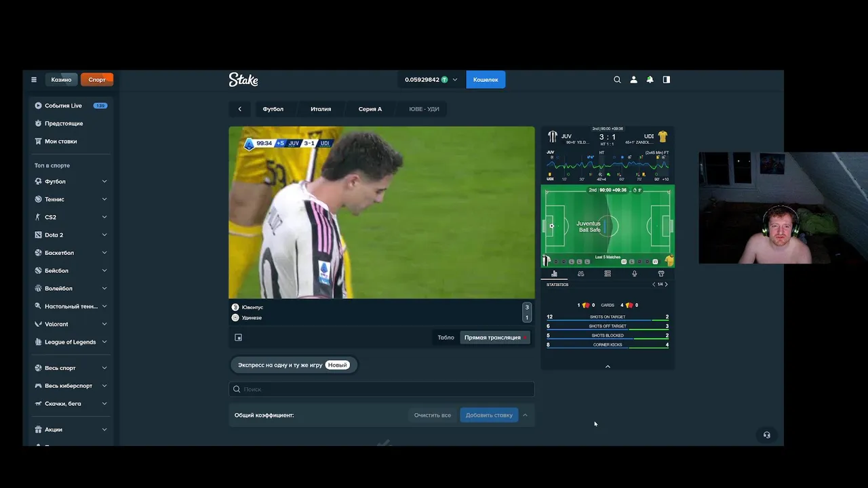Open the search magnifier in the header
868x488 pixels.
[617, 79]
